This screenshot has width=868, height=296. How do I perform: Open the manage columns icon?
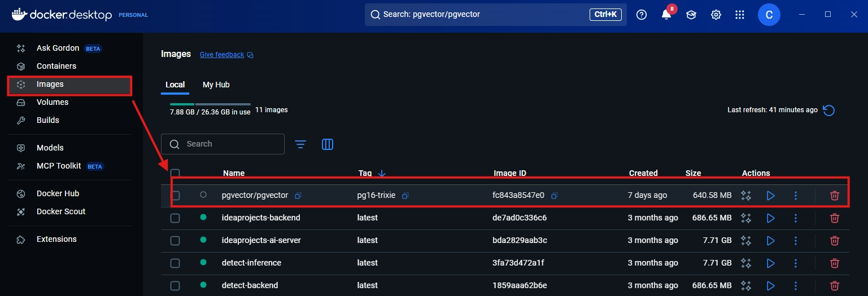click(328, 144)
